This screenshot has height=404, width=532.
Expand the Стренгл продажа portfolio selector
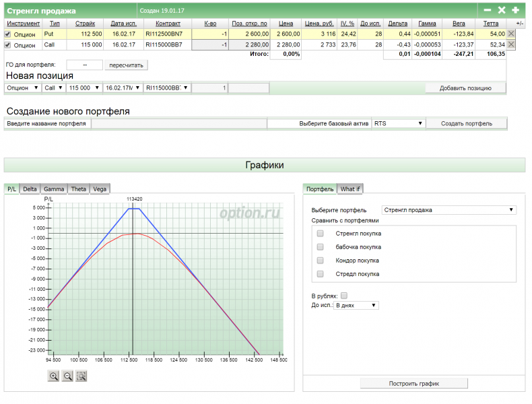tap(448, 210)
